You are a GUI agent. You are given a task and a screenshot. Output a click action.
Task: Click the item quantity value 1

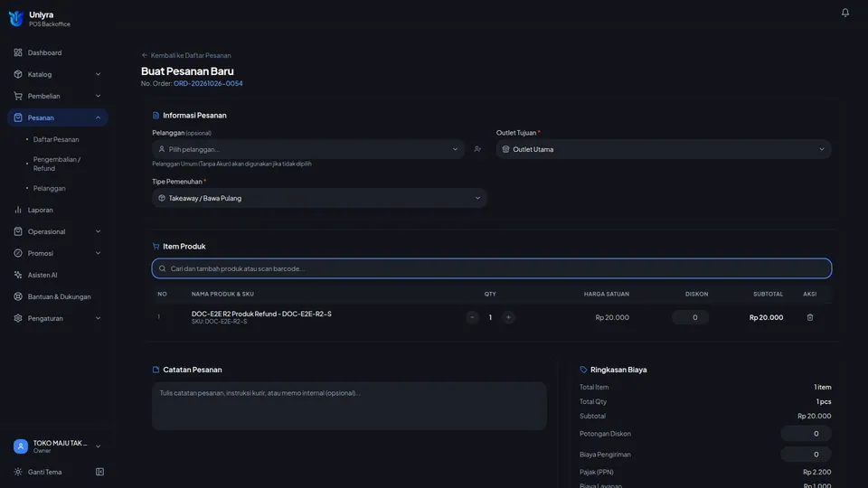(490, 317)
